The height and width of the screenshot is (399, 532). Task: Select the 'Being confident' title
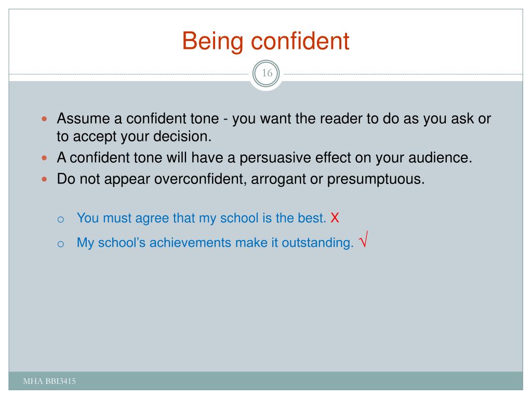(x=265, y=41)
